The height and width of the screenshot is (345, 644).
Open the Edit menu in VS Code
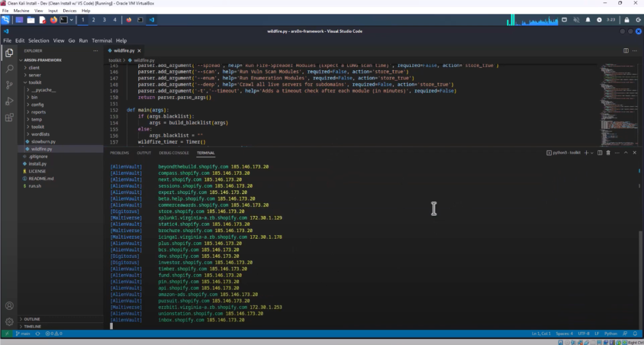[x=20, y=41]
